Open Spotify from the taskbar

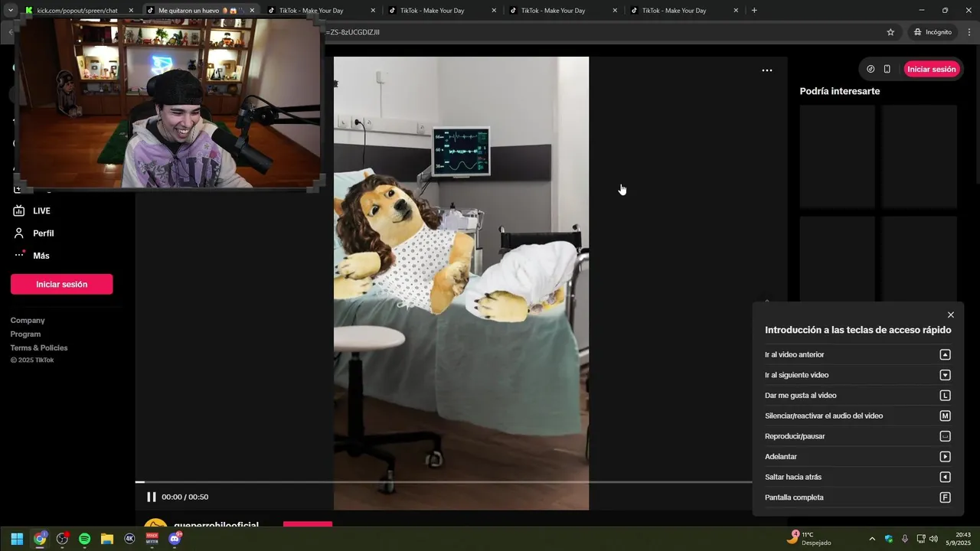[85, 539]
